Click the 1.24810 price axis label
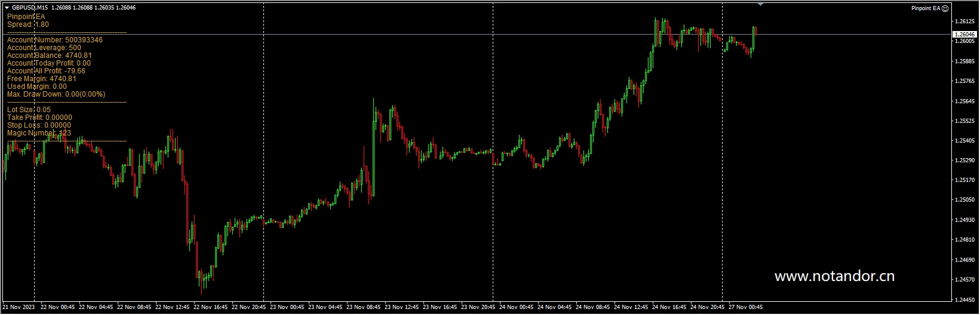 click(964, 240)
